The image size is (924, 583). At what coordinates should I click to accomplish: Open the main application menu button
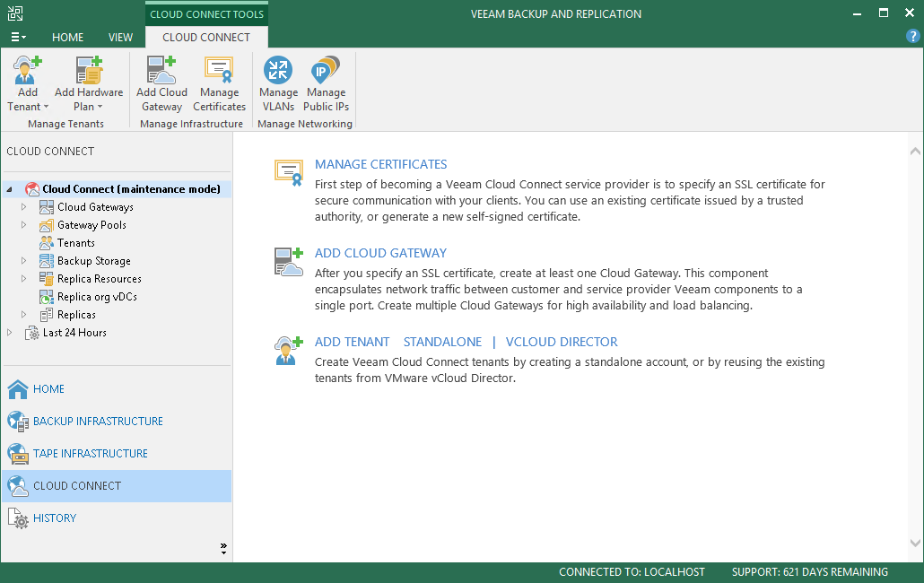18,37
